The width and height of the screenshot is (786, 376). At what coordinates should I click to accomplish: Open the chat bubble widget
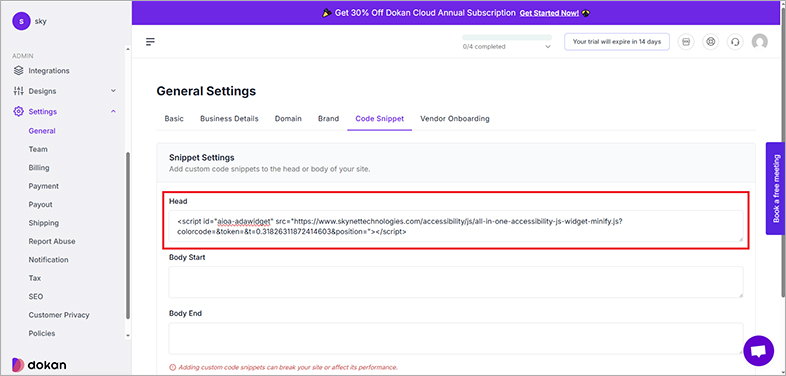tap(758, 350)
